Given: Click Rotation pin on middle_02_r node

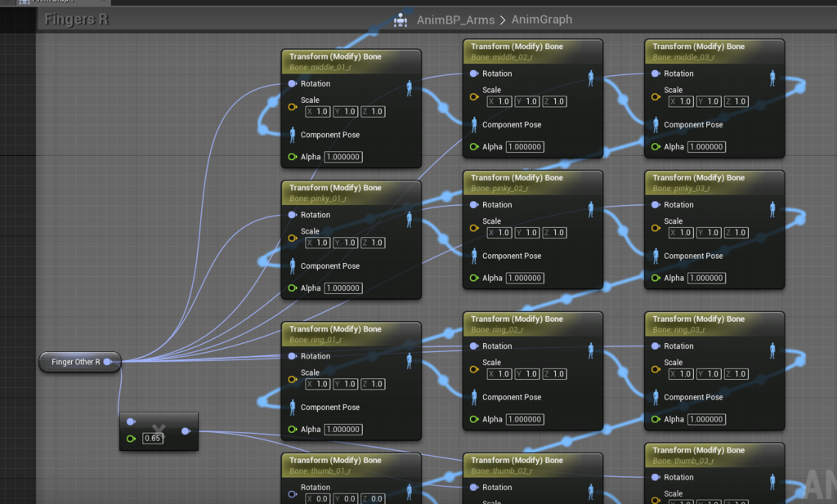Looking at the screenshot, I should click(473, 74).
